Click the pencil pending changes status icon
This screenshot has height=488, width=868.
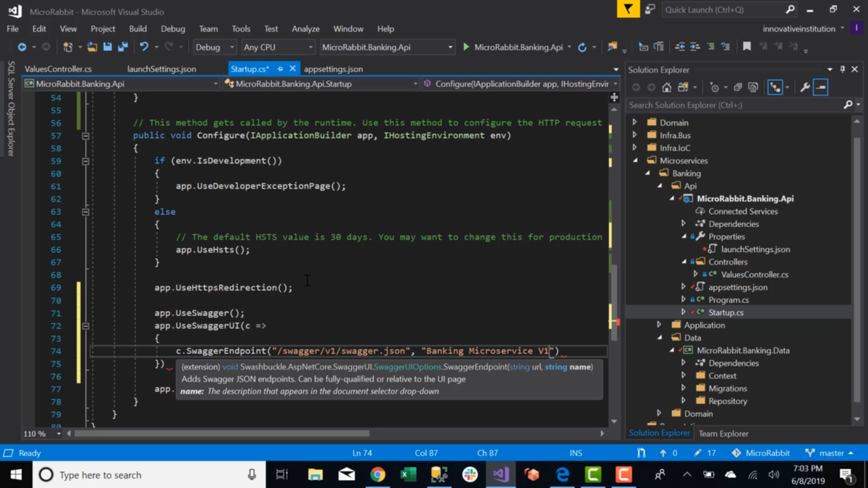(697, 453)
